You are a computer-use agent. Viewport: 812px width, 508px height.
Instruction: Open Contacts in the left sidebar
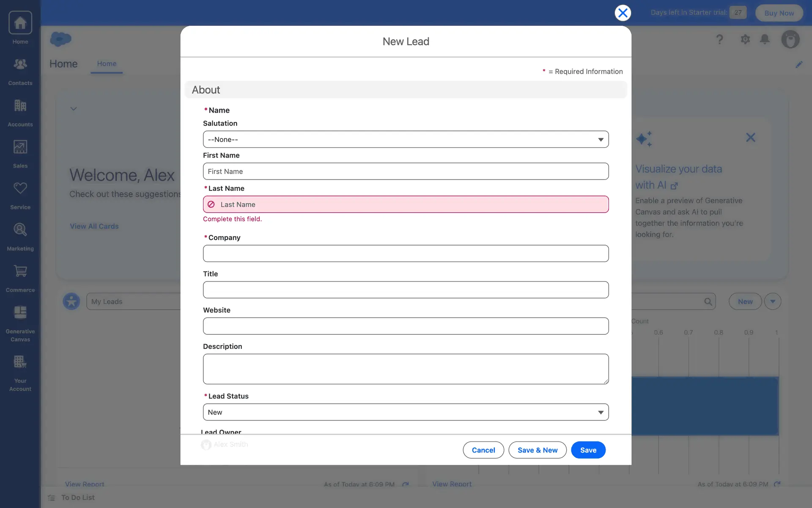click(20, 71)
